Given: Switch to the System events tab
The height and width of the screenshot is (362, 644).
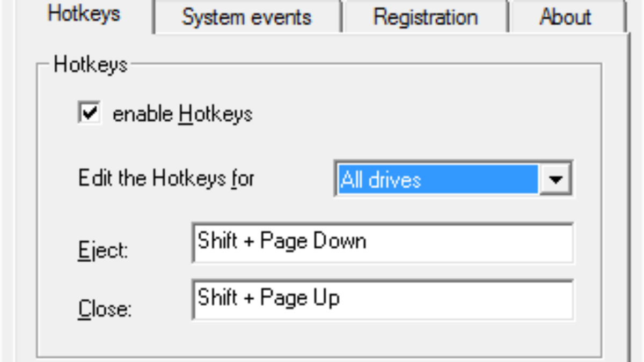Looking at the screenshot, I should pyautogui.click(x=246, y=17).
